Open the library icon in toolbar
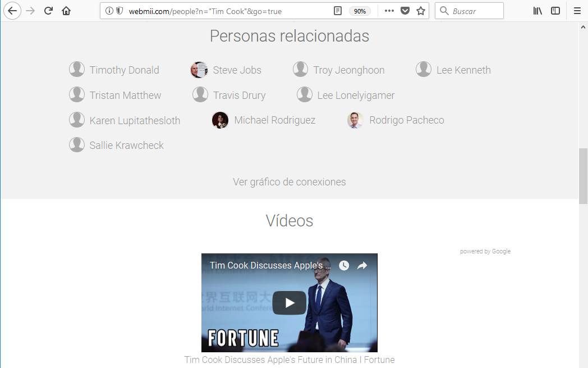This screenshot has height=368, width=588. point(538,11)
